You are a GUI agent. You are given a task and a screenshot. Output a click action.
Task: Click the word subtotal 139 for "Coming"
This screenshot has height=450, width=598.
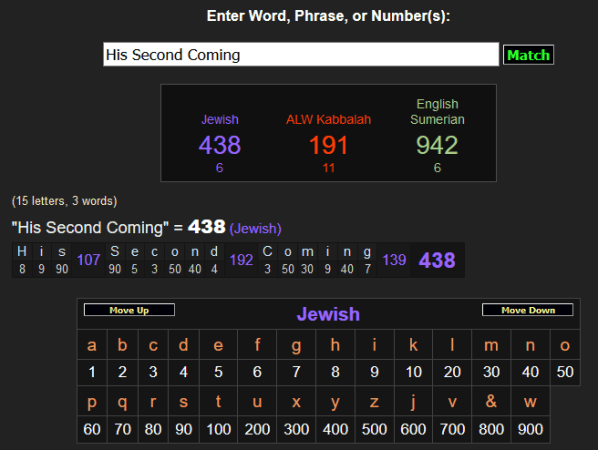click(x=394, y=260)
